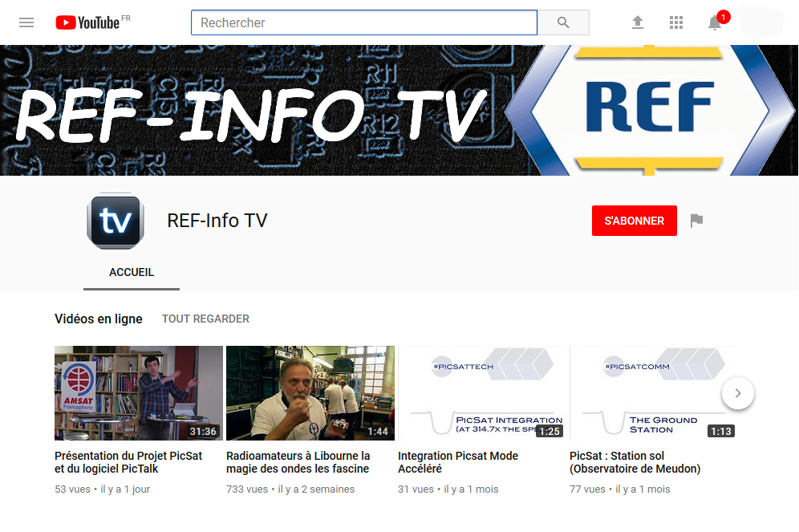Open the AMSAT PicSat presentation thumbnail
This screenshot has height=532, width=799.
coord(139,393)
